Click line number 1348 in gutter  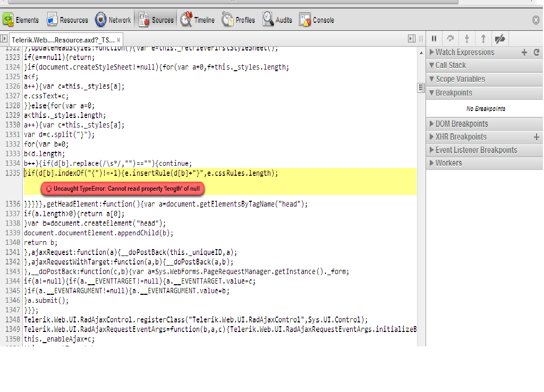pyautogui.click(x=13, y=320)
